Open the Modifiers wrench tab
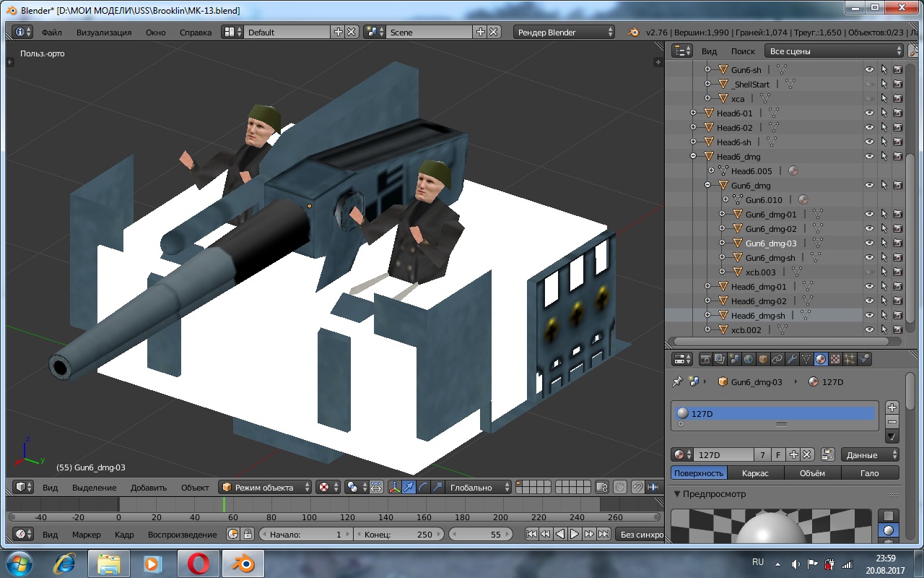The image size is (924, 578). (x=792, y=359)
